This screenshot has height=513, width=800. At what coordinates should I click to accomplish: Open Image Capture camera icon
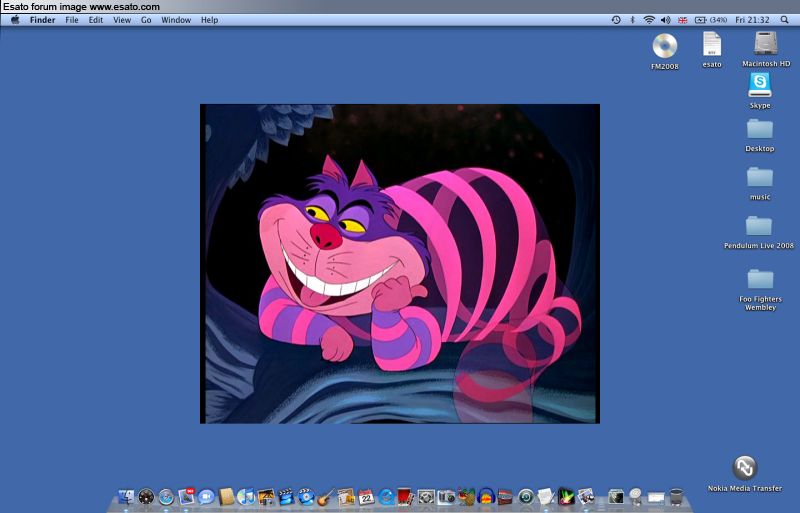pyautogui.click(x=446, y=497)
